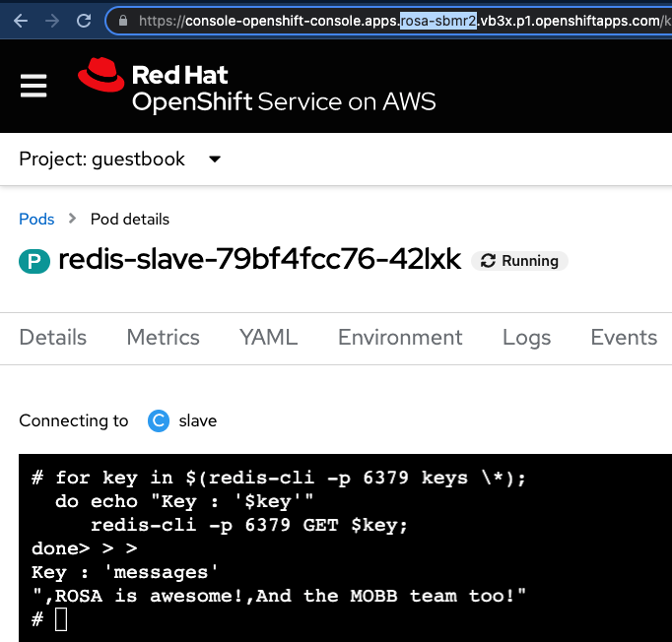Click the browser forward arrow
Image resolution: width=672 pixels, height=642 pixels.
pyautogui.click(x=52, y=20)
